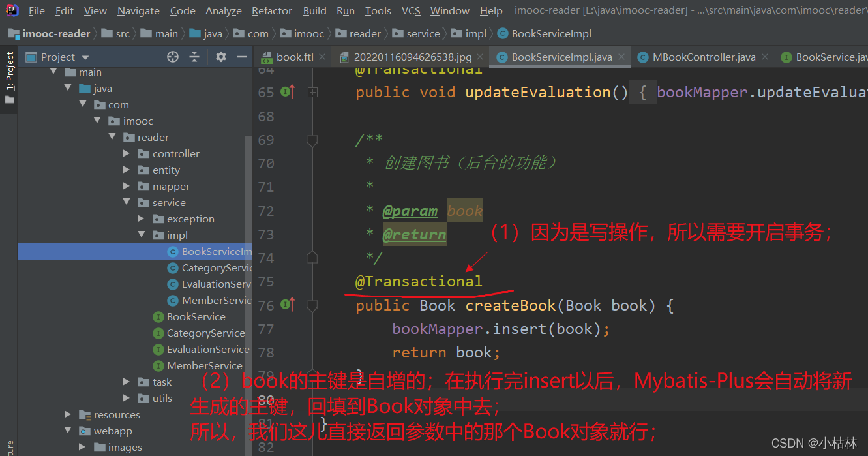Close the BookServiceImpl.java tab
This screenshot has width=868, height=456.
coord(621,57)
